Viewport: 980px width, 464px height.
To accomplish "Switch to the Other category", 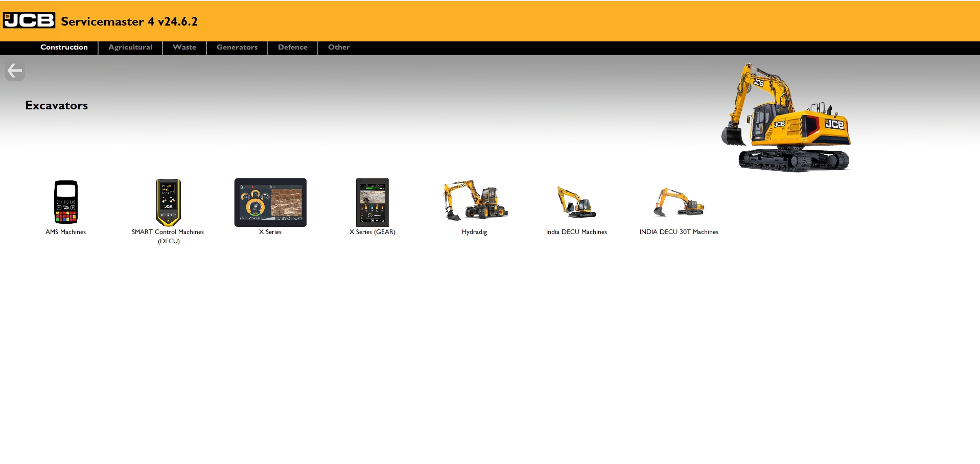I will pyautogui.click(x=338, y=48).
